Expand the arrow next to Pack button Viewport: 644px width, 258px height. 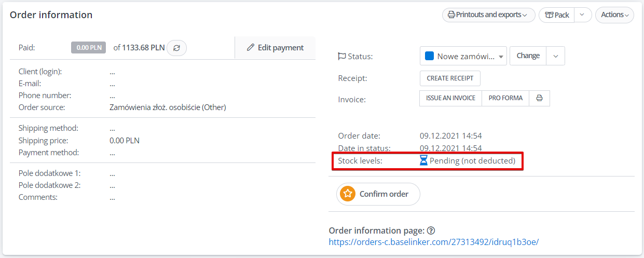tap(583, 15)
